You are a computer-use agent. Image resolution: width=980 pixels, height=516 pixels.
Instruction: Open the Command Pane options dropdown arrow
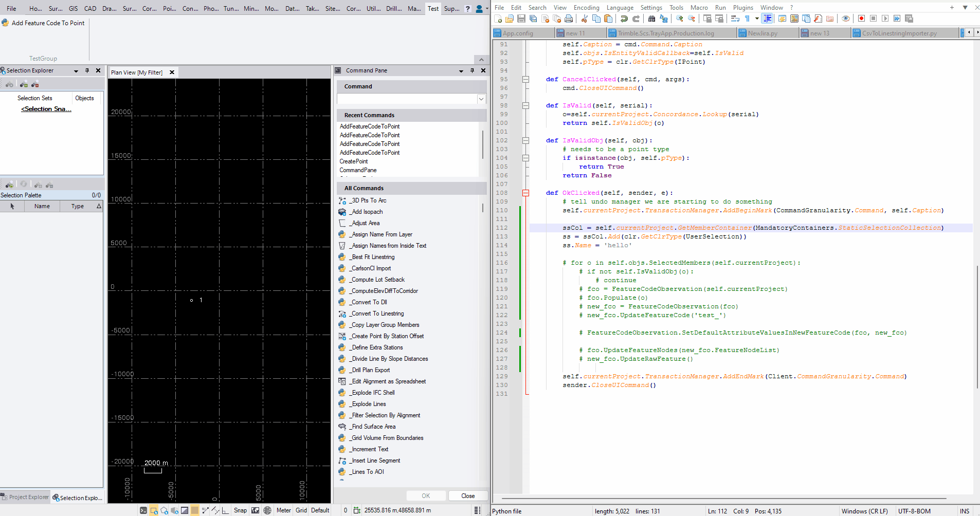[x=461, y=71]
